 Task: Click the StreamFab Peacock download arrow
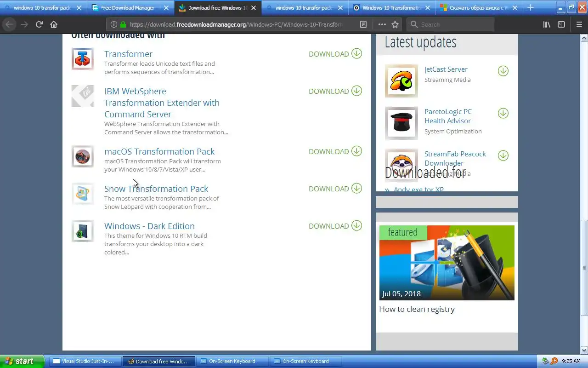(503, 155)
